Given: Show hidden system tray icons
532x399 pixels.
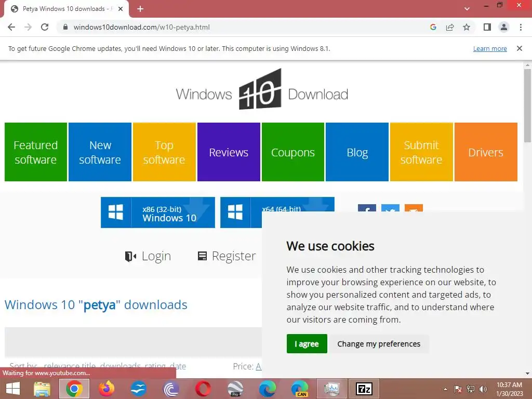Looking at the screenshot, I should [x=445, y=389].
